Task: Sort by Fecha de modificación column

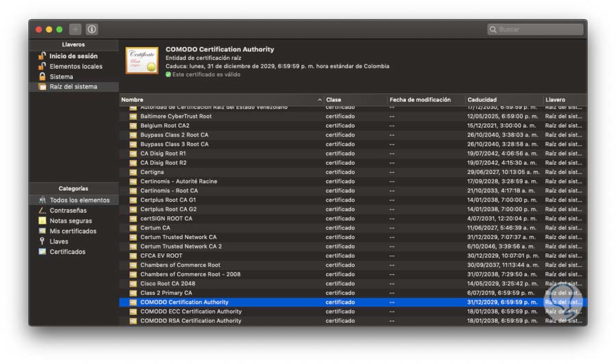Action: 426,100
